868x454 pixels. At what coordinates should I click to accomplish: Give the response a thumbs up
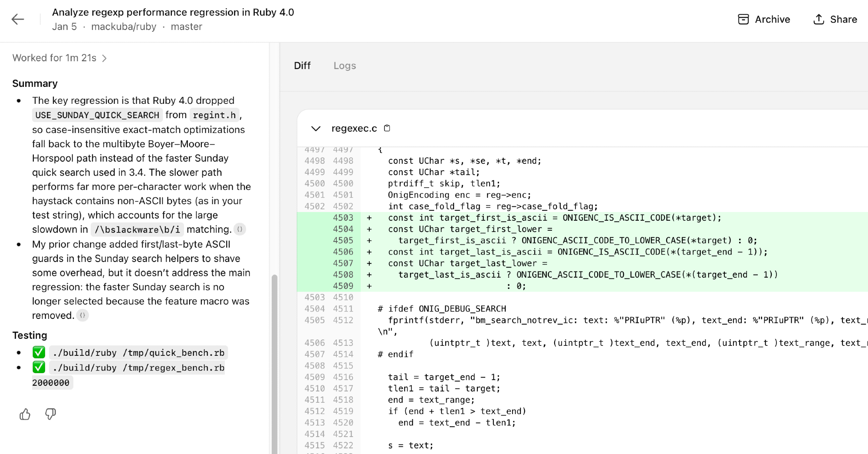coord(25,414)
